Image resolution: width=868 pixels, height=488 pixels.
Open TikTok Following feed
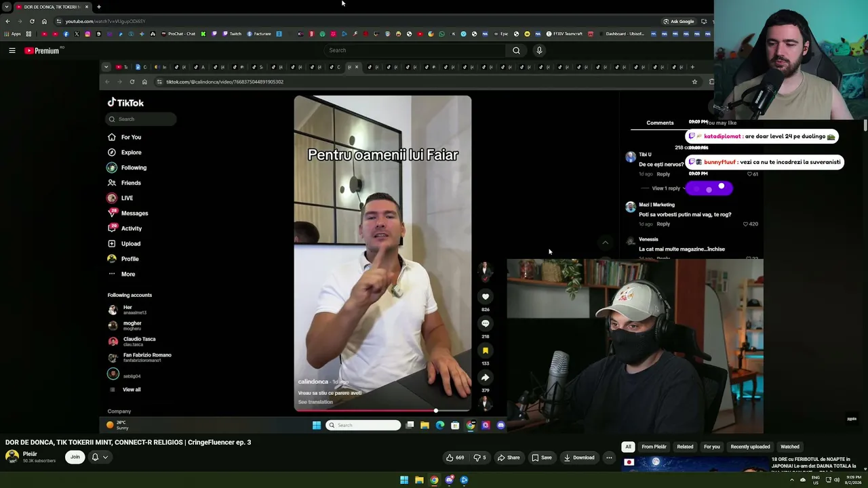127,167
